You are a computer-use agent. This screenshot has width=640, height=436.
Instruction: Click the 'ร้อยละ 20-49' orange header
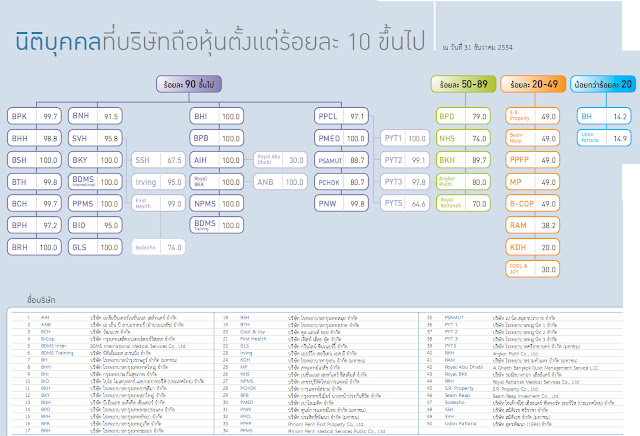pos(533,84)
